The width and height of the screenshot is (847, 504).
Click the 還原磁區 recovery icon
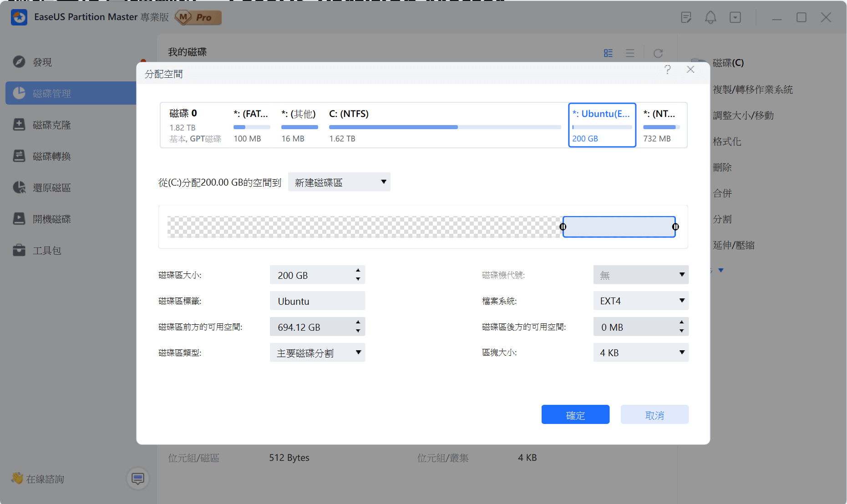click(x=19, y=187)
